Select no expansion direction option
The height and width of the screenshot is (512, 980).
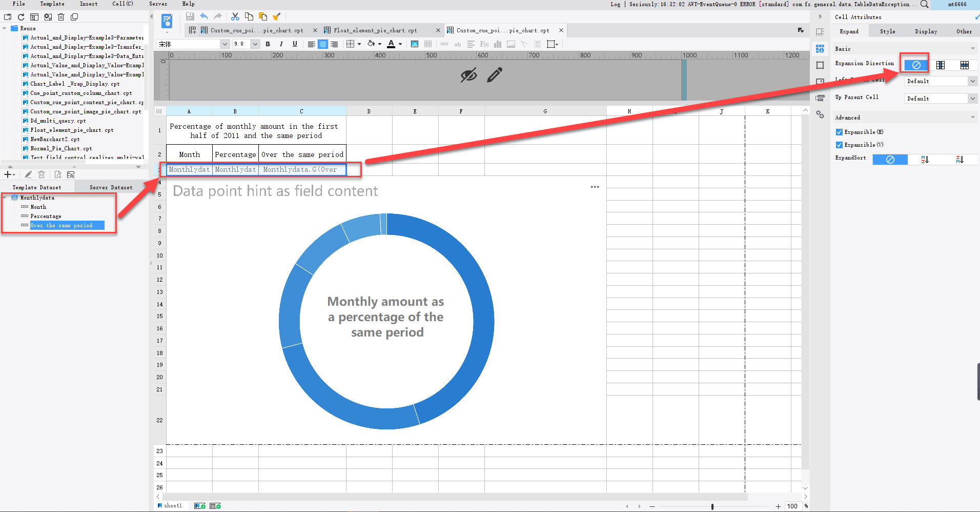pos(916,65)
